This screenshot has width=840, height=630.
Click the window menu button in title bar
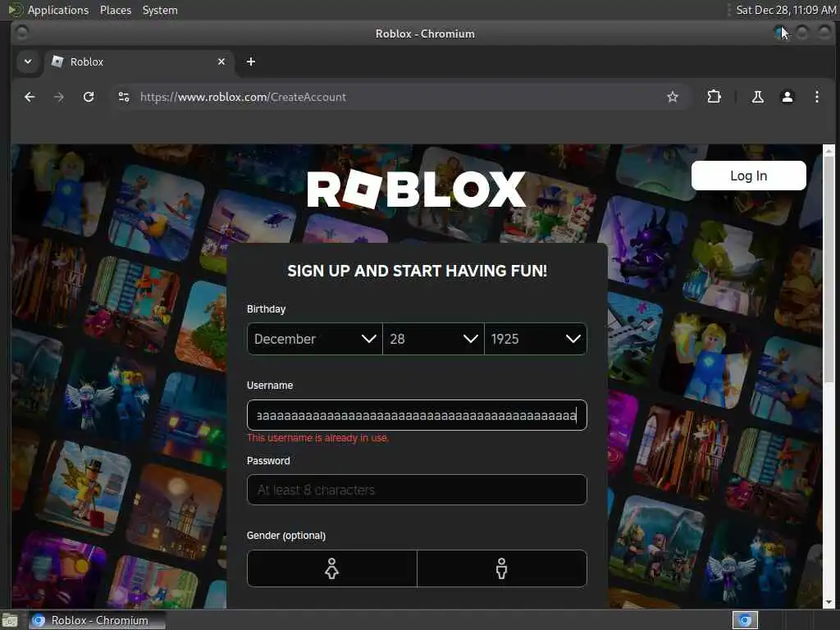pyautogui.click(x=22, y=33)
